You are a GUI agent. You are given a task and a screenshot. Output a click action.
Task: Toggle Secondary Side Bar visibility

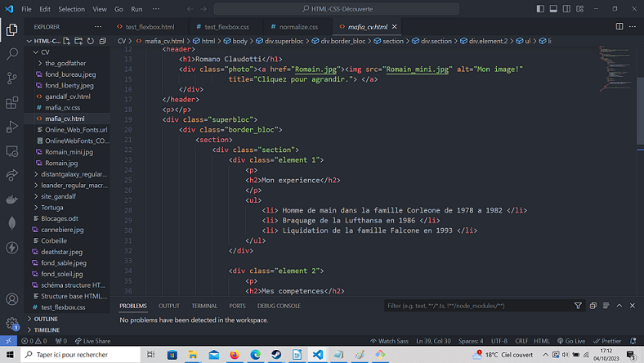567,9
